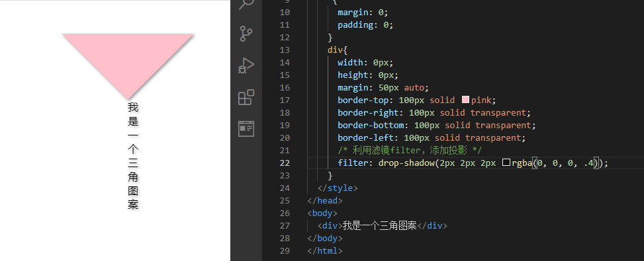Click the '</head>' closing tag
Image resolution: width=644 pixels, height=261 pixels.
[325, 201]
